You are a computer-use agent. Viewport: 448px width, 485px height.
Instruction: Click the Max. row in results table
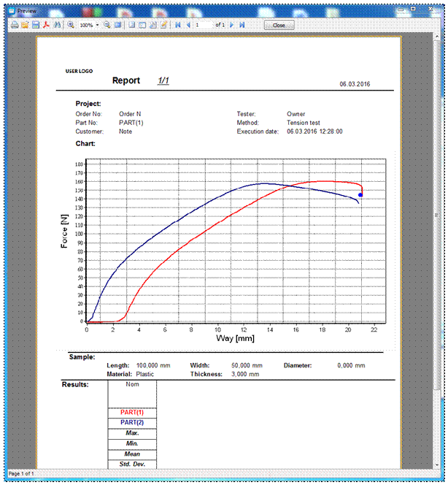pyautogui.click(x=132, y=433)
